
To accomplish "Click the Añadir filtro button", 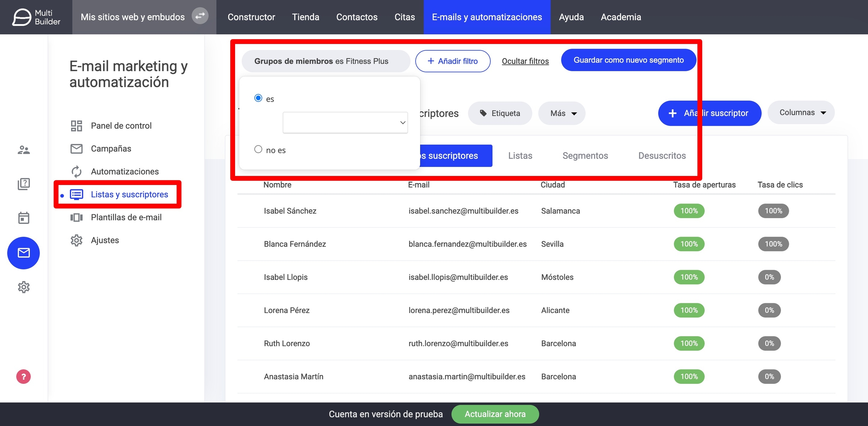I will pyautogui.click(x=452, y=61).
